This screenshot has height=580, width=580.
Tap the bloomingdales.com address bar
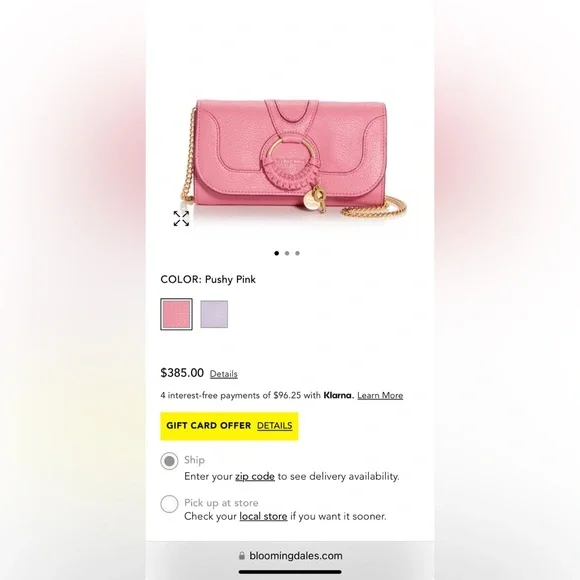(290, 556)
